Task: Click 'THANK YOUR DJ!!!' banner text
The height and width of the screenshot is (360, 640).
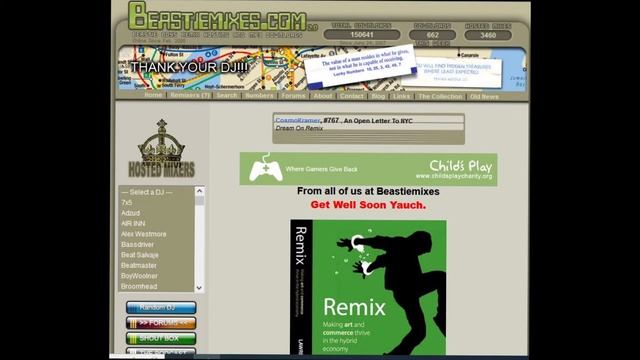Action: [189, 67]
